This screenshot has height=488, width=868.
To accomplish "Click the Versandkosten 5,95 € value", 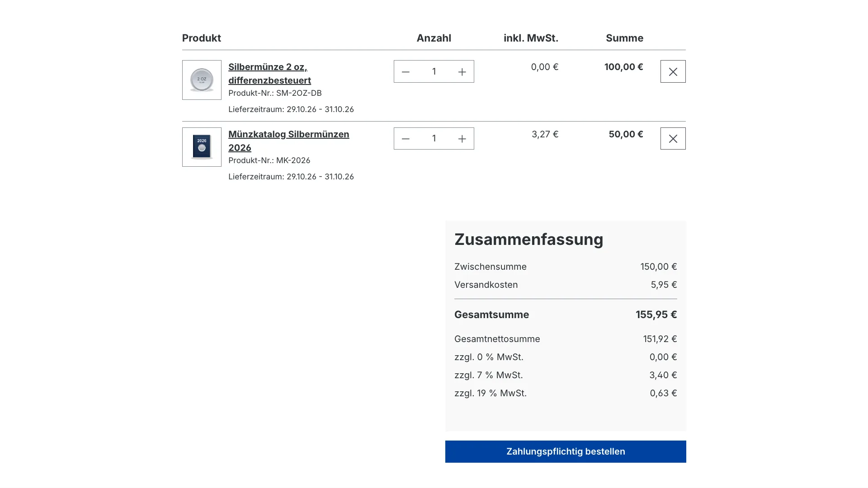I will [x=664, y=285].
